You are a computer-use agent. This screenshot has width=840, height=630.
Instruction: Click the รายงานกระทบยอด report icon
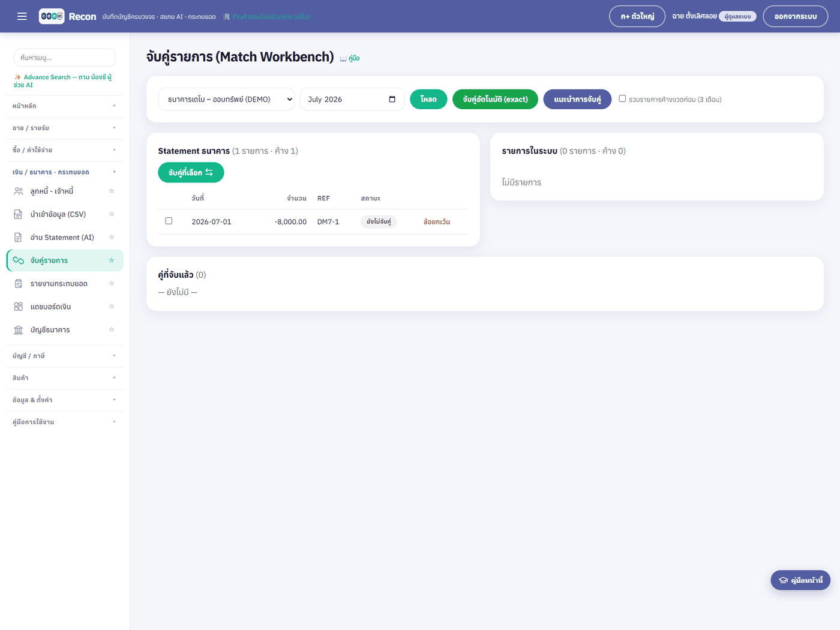(x=19, y=284)
